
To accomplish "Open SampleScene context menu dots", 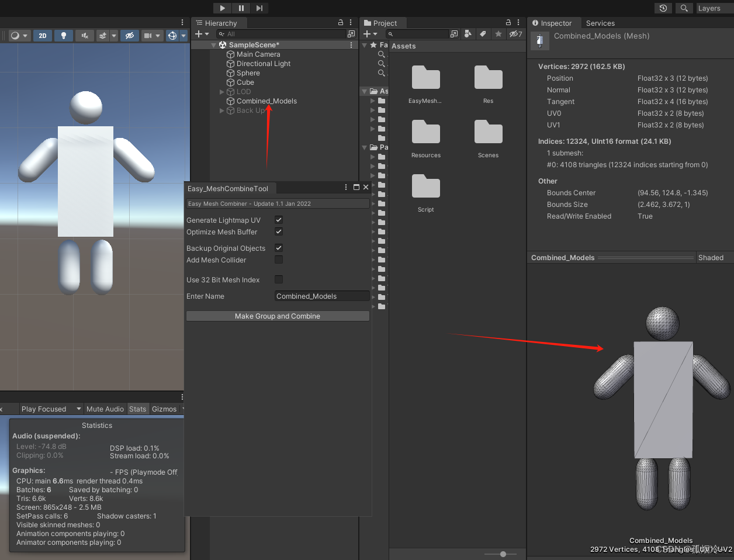I will [351, 45].
